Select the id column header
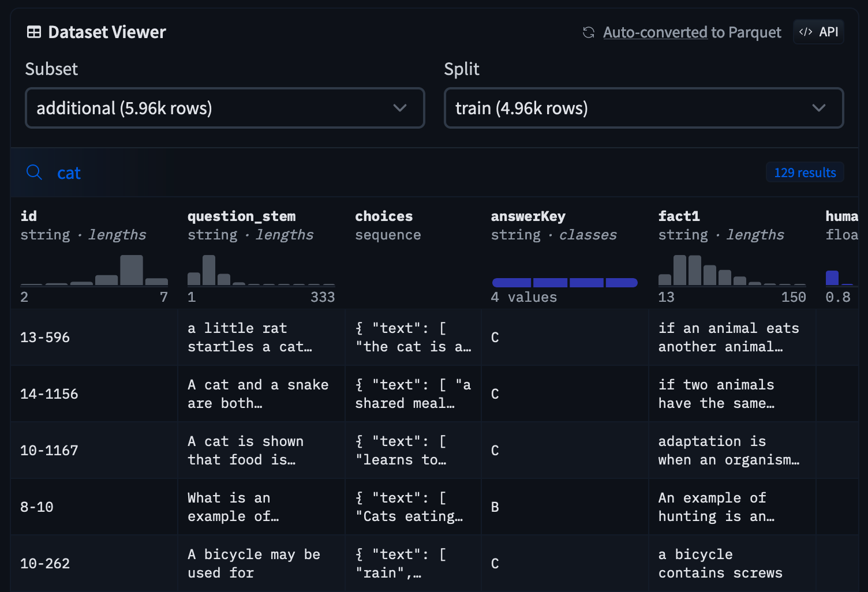The width and height of the screenshot is (868, 592). pyautogui.click(x=29, y=216)
